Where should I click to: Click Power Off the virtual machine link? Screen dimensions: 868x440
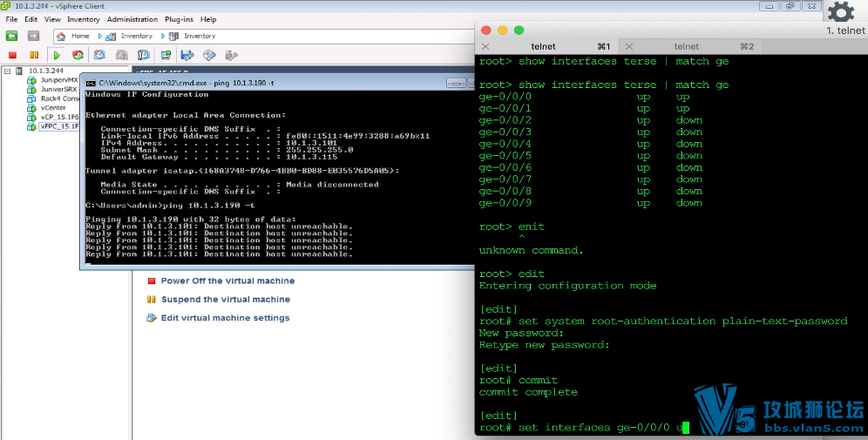point(227,281)
